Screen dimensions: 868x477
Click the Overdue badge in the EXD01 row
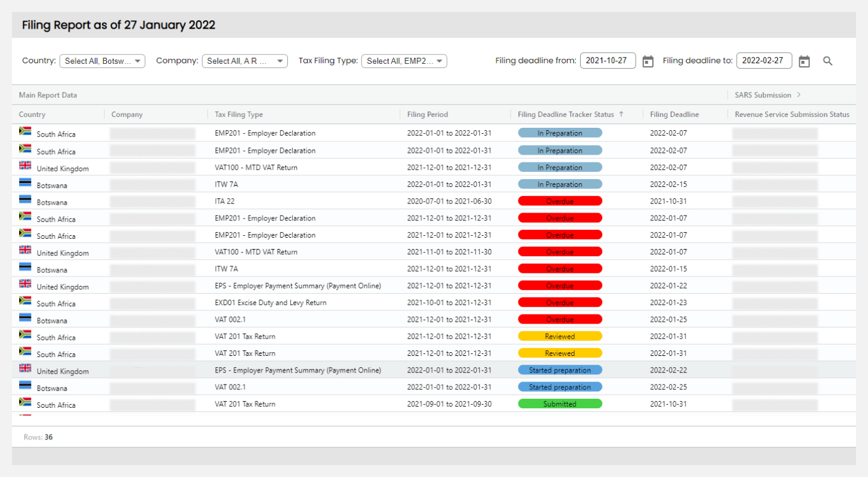pyautogui.click(x=560, y=302)
